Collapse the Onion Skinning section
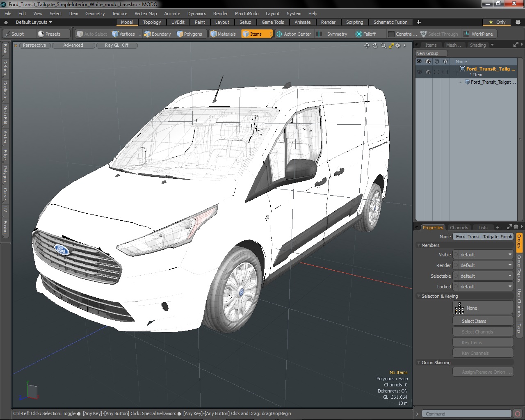The image size is (525, 420). (x=418, y=363)
